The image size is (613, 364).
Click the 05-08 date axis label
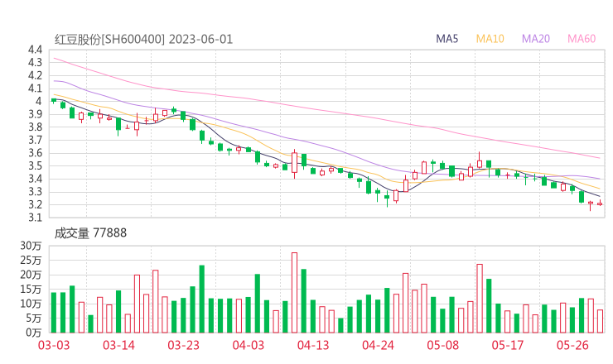pyautogui.click(x=442, y=346)
